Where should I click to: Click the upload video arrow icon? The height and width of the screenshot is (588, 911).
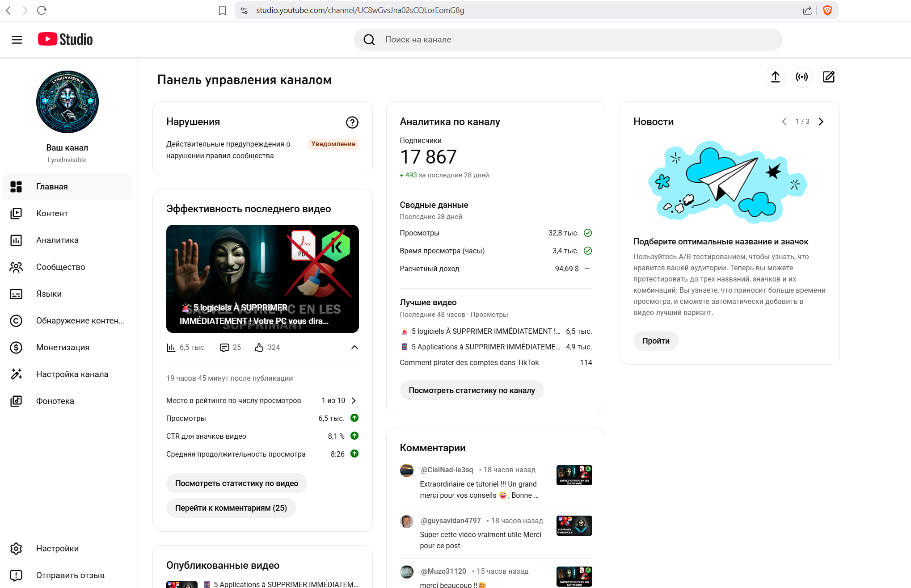(x=775, y=77)
